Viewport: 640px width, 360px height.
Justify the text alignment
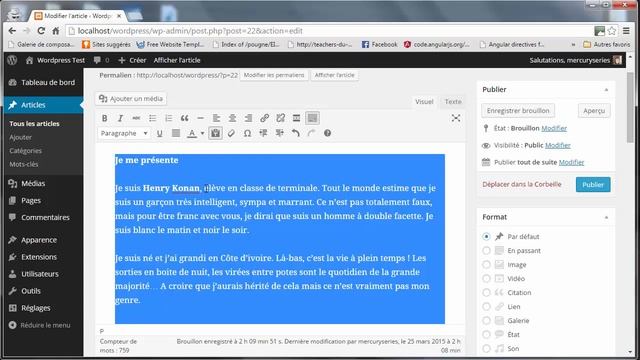point(176,133)
